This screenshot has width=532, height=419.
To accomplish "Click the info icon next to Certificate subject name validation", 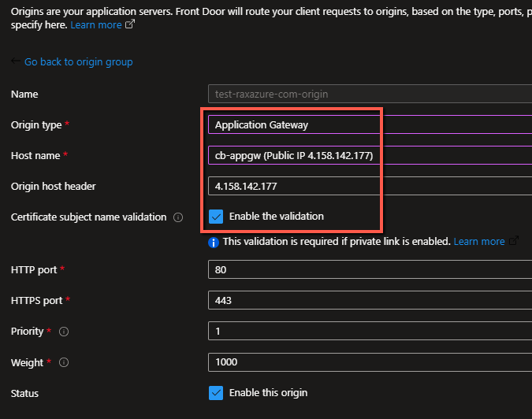I will point(178,217).
